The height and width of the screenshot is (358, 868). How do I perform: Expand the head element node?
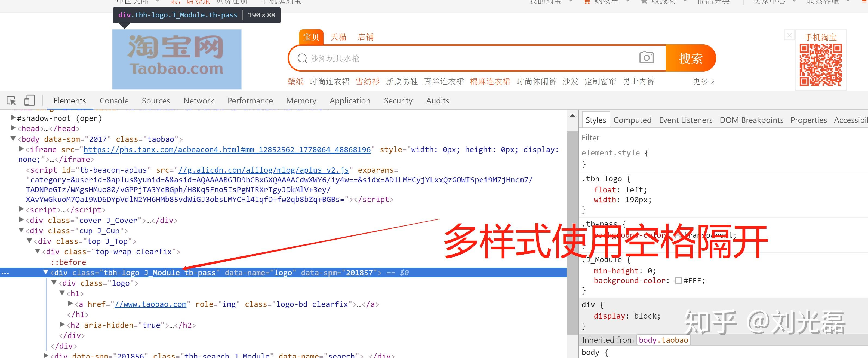click(13, 128)
